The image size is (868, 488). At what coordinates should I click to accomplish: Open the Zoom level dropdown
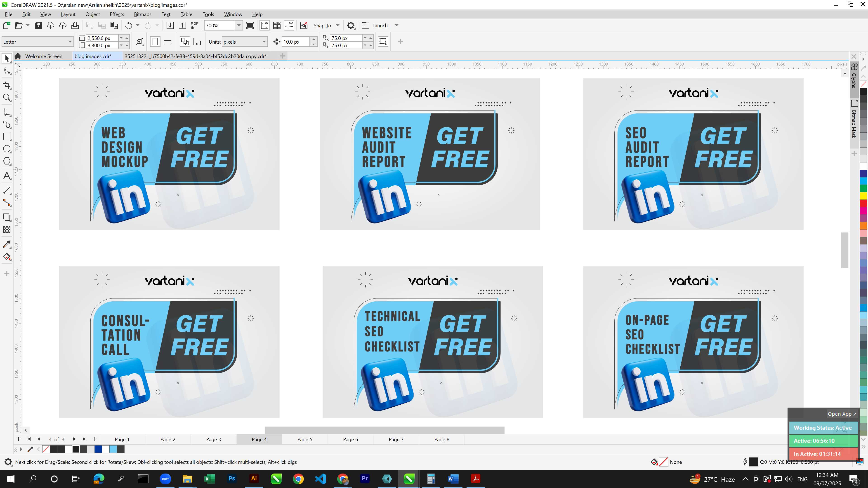tap(238, 25)
